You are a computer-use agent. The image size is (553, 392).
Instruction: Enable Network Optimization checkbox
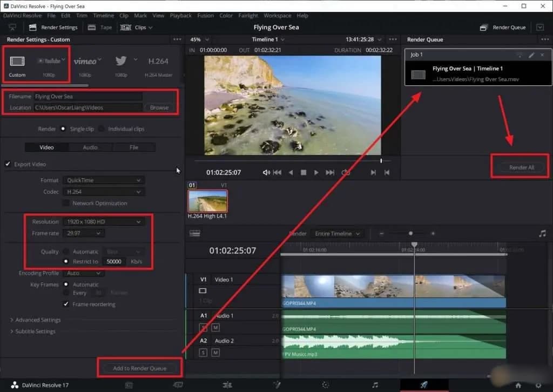point(66,203)
